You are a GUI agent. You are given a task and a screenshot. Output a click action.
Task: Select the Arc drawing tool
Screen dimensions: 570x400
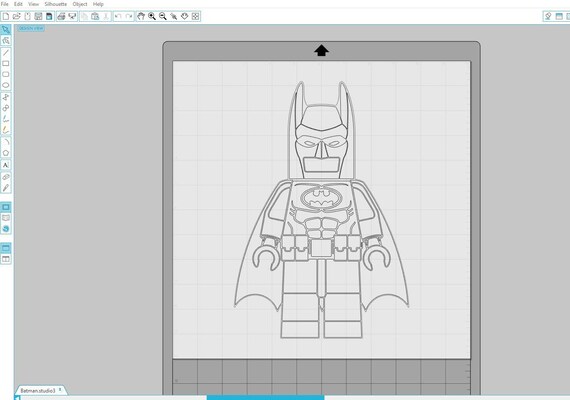pyautogui.click(x=6, y=142)
